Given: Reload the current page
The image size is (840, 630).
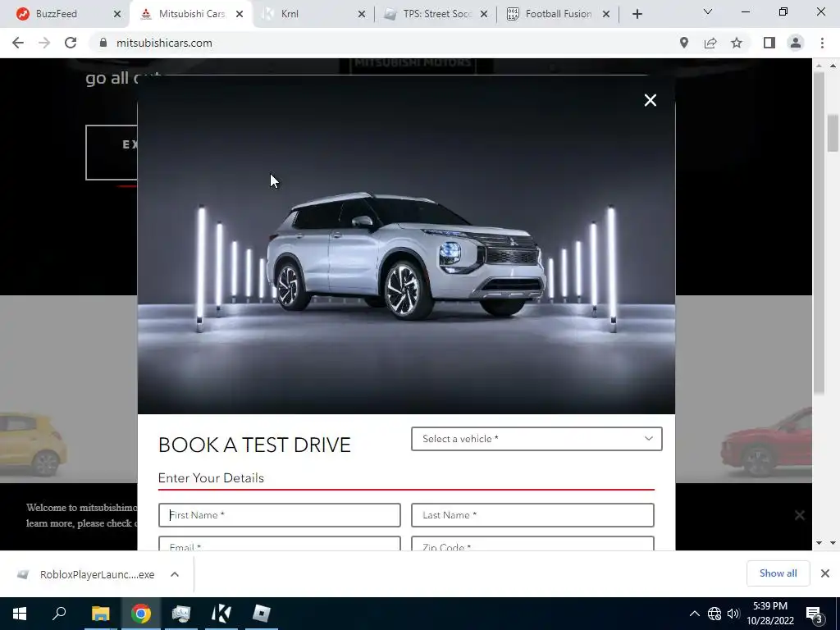Looking at the screenshot, I should pyautogui.click(x=71, y=43).
